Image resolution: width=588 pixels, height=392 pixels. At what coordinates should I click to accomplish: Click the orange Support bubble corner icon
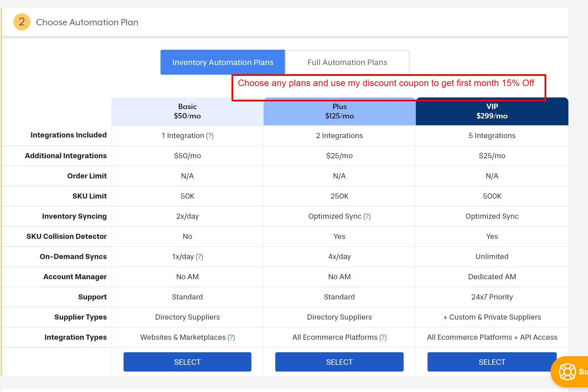click(567, 372)
